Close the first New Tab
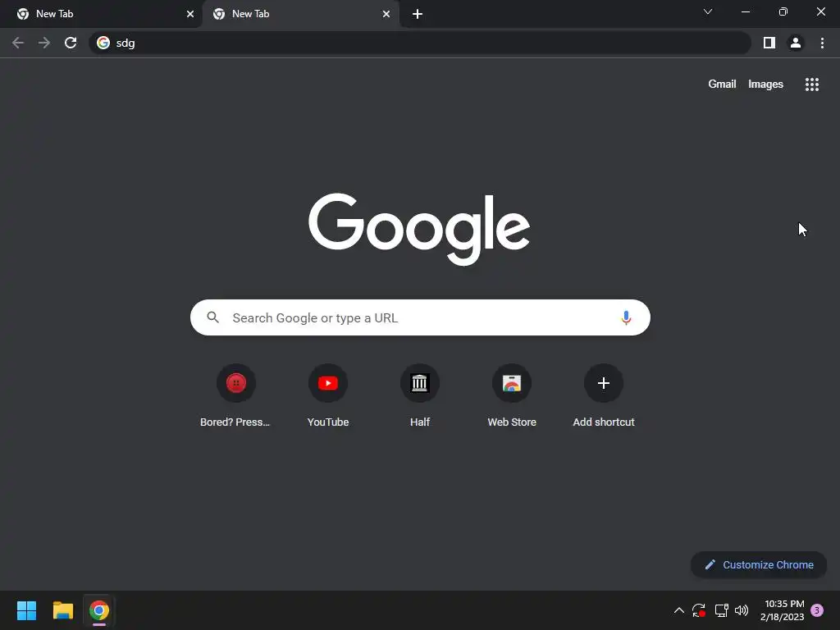 point(190,14)
